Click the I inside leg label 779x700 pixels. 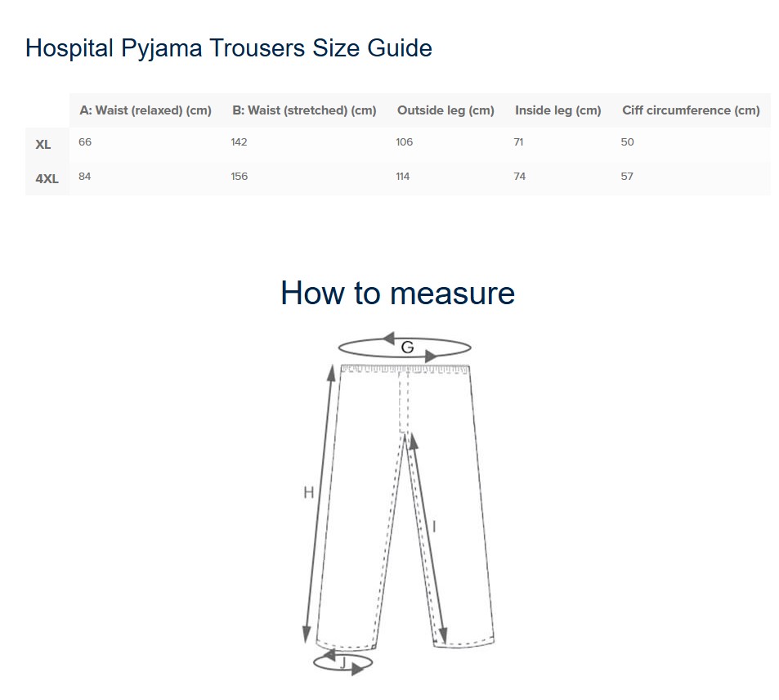pos(433,527)
